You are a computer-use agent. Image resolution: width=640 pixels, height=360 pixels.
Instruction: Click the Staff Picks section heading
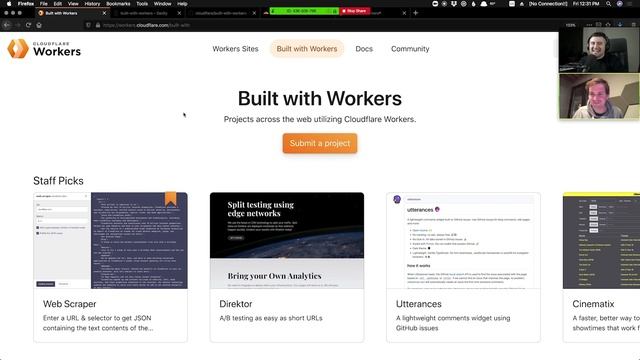click(x=58, y=181)
